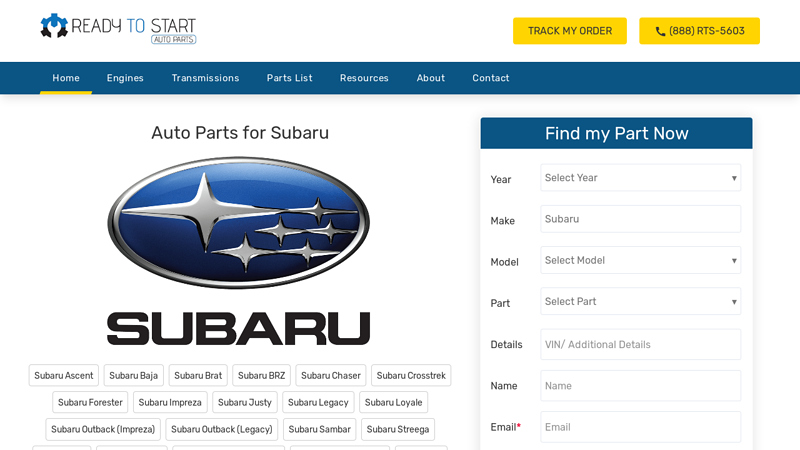Click the Subaru emblem image
The height and width of the screenshot is (450, 800).
tap(239, 222)
